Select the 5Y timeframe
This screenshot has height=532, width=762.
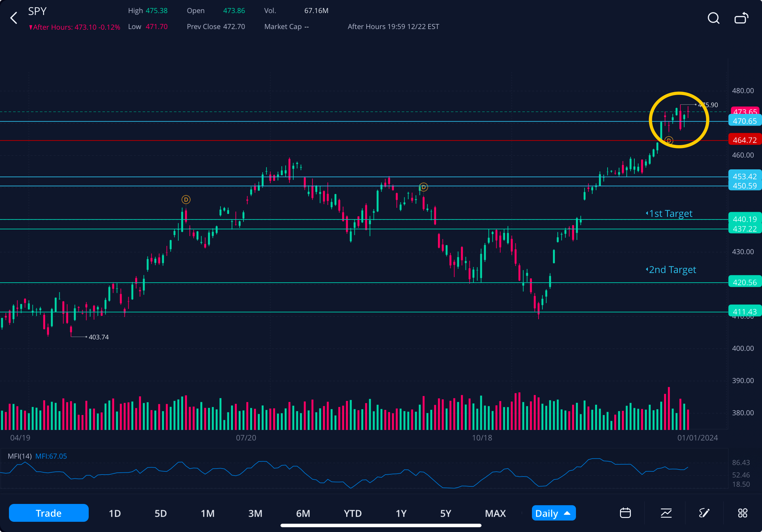tap(445, 513)
